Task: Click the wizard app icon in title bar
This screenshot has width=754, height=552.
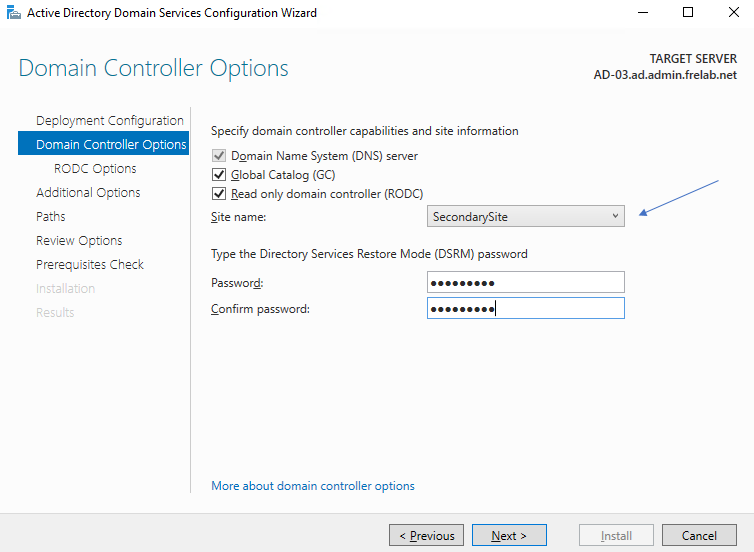Action: 12,13
